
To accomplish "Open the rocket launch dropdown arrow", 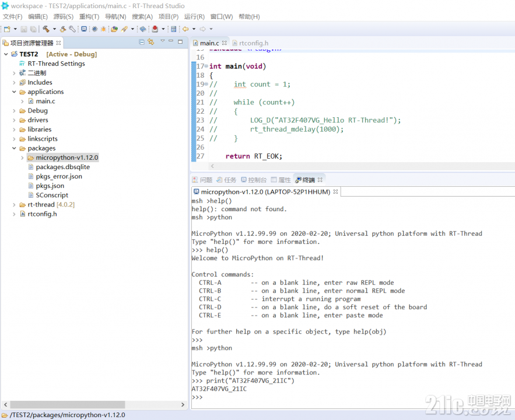I will click(133, 29).
